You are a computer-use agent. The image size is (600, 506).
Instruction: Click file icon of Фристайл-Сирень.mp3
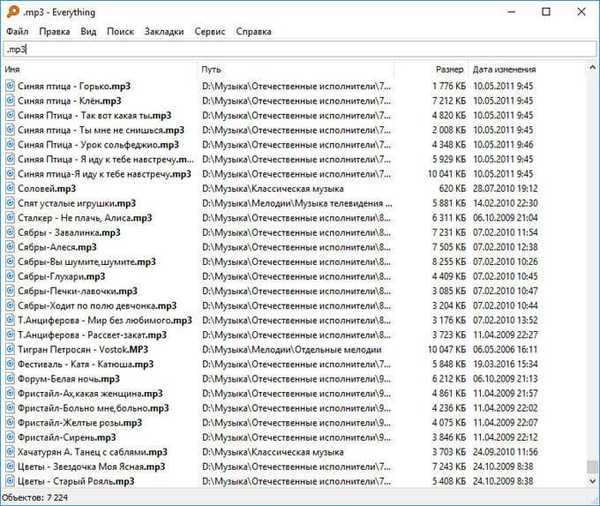tap(10, 437)
